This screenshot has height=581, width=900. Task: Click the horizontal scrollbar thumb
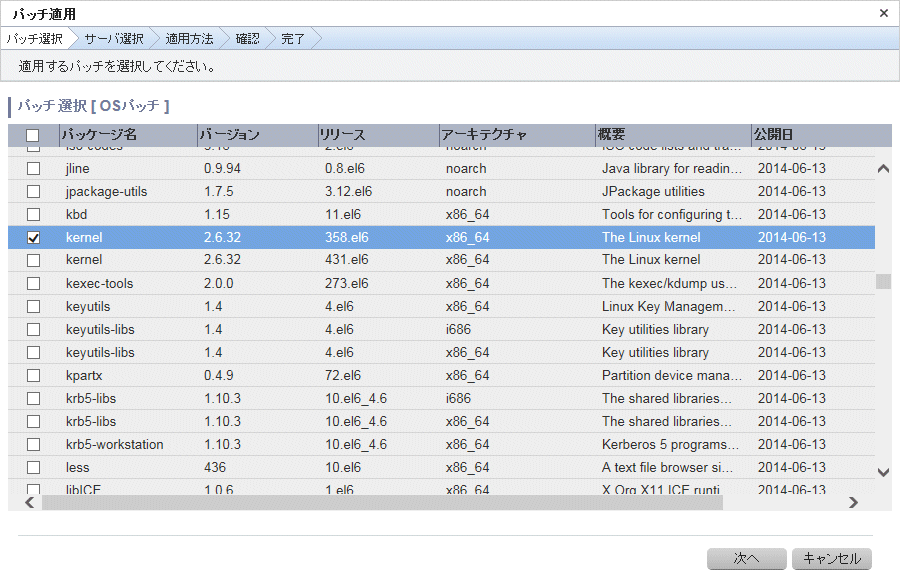382,503
